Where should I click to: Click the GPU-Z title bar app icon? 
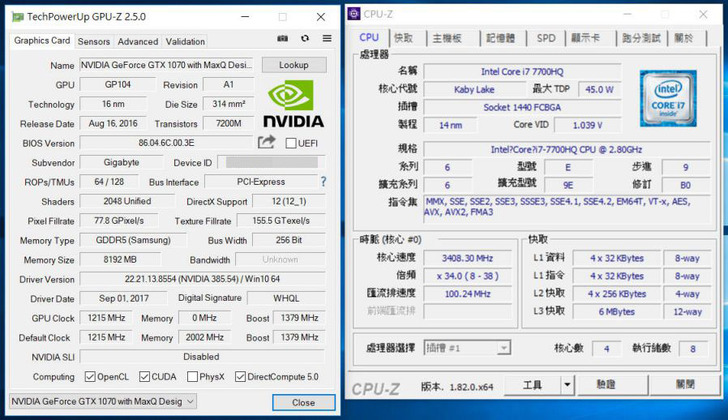(x=18, y=17)
